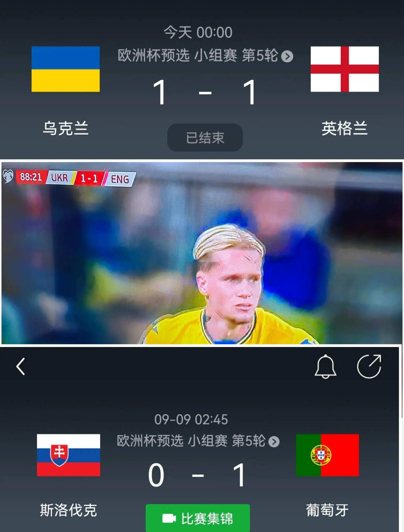Open 乌克兰 team name
This screenshot has width=404, height=532.
(66, 128)
